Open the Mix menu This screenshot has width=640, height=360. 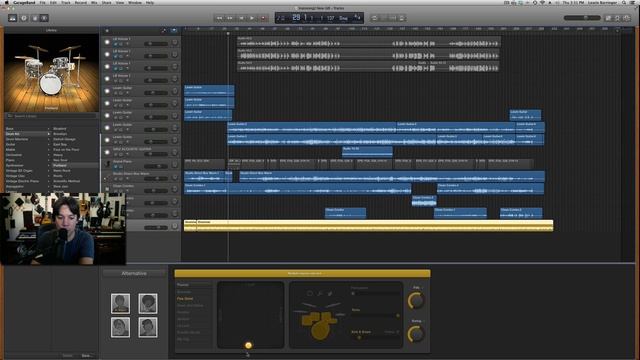pyautogui.click(x=94, y=2)
